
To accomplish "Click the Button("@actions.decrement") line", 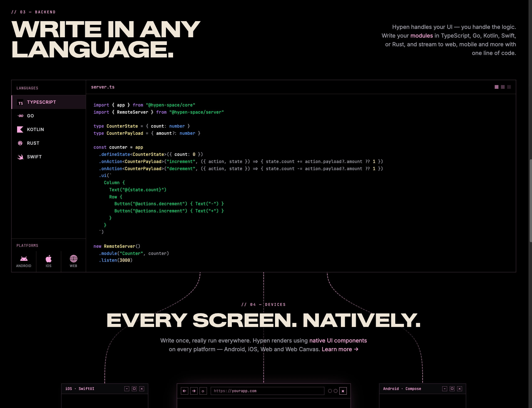I will [169, 204].
